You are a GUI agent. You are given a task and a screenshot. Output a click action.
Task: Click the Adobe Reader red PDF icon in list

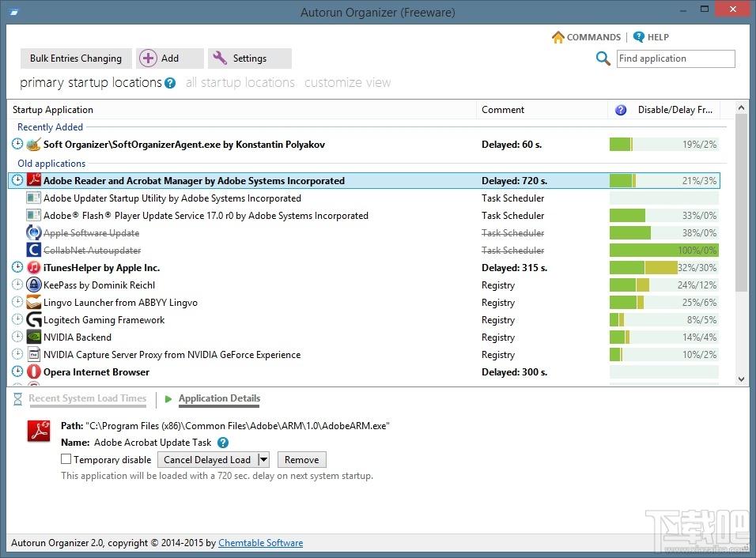(33, 180)
